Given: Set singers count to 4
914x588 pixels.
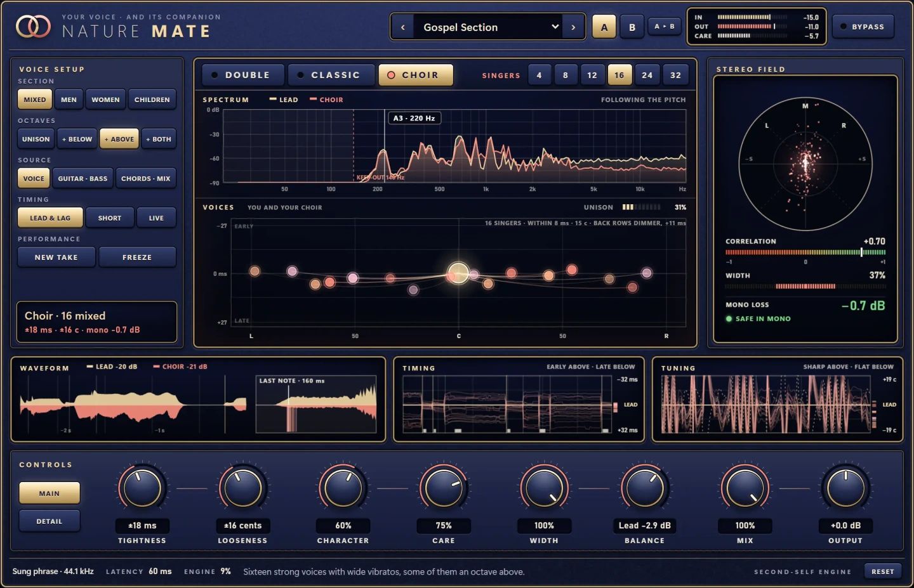Looking at the screenshot, I should [539, 75].
